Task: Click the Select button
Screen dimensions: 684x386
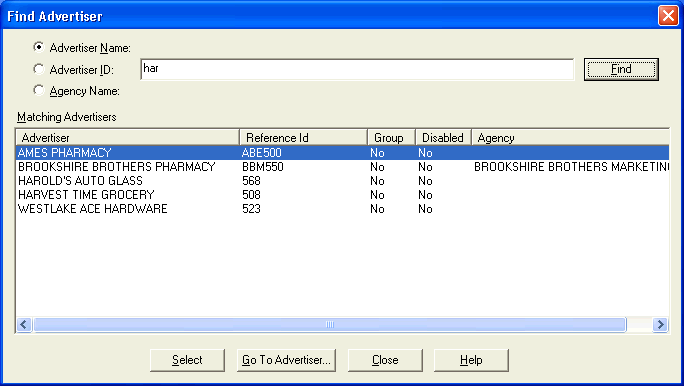Action: (187, 360)
